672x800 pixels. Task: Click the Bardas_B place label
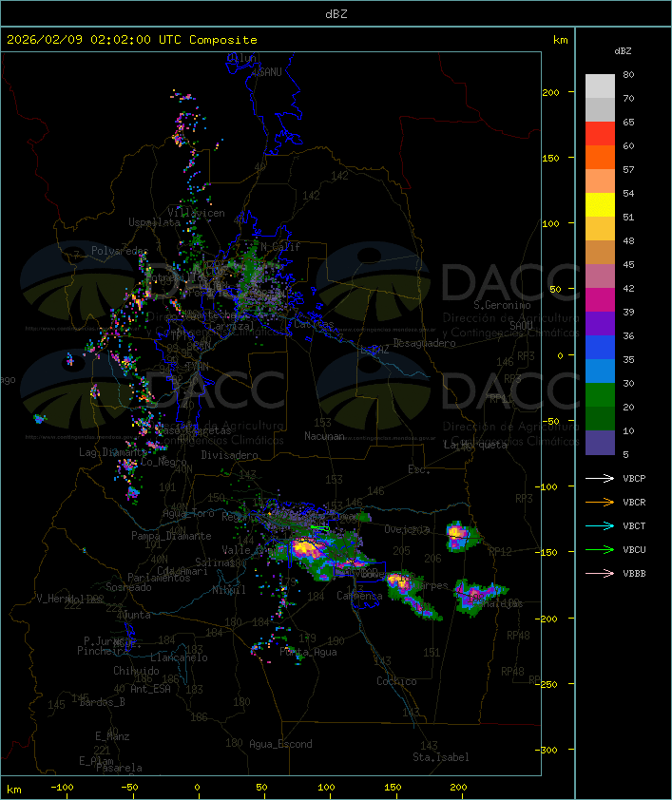click(x=102, y=702)
